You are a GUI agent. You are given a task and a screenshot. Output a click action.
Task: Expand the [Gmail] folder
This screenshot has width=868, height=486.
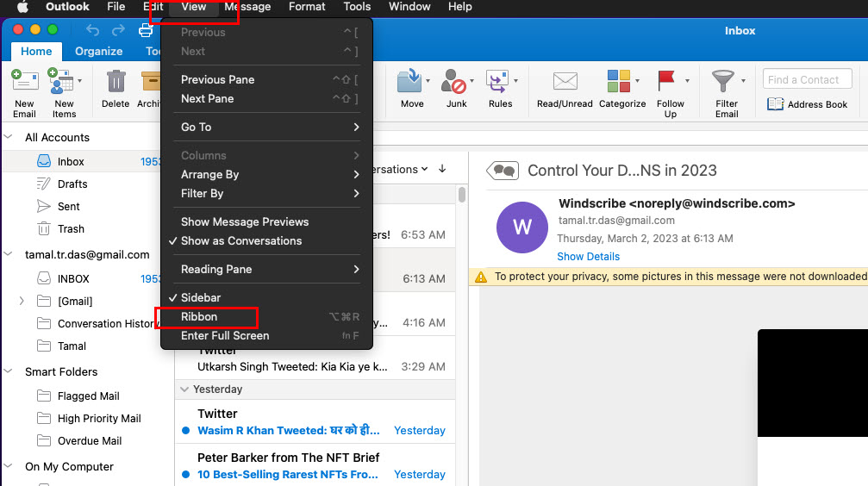coord(22,301)
